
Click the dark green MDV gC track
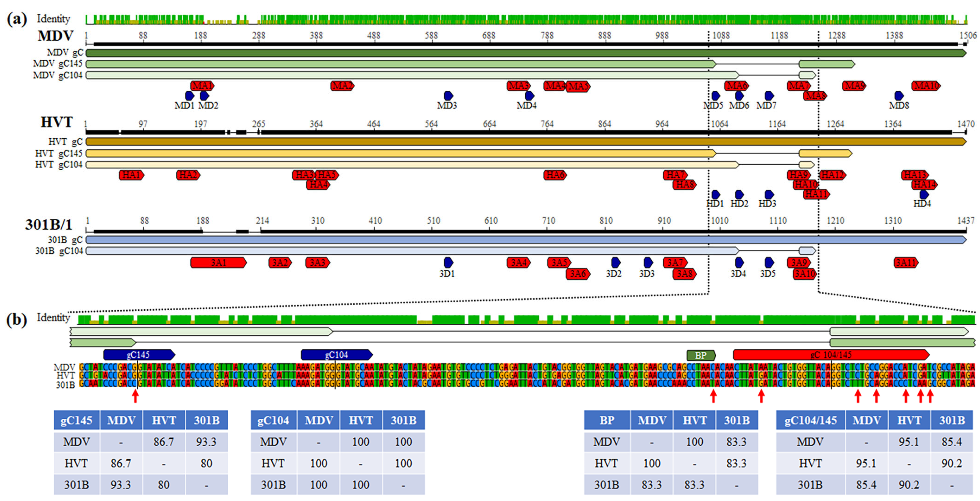525,53
